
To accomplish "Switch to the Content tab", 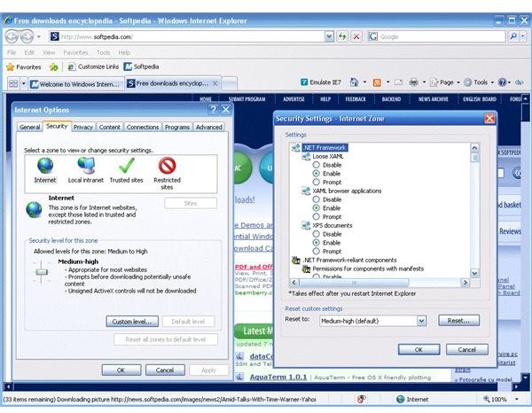I will click(110, 127).
